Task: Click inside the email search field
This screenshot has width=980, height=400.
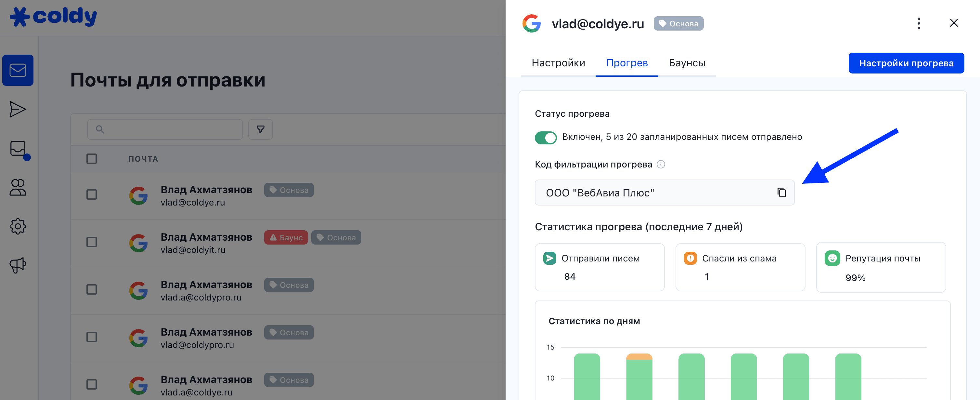Action: tap(165, 129)
